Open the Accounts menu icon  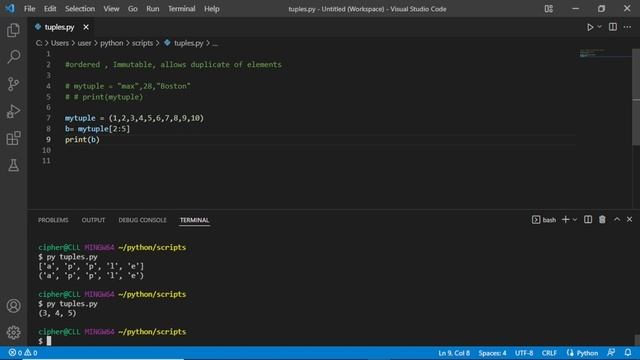[13, 306]
